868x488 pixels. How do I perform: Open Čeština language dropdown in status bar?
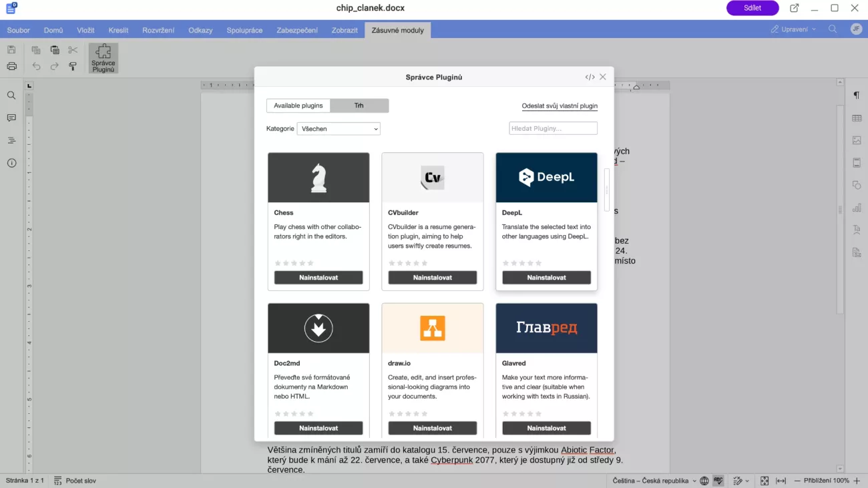(x=654, y=481)
